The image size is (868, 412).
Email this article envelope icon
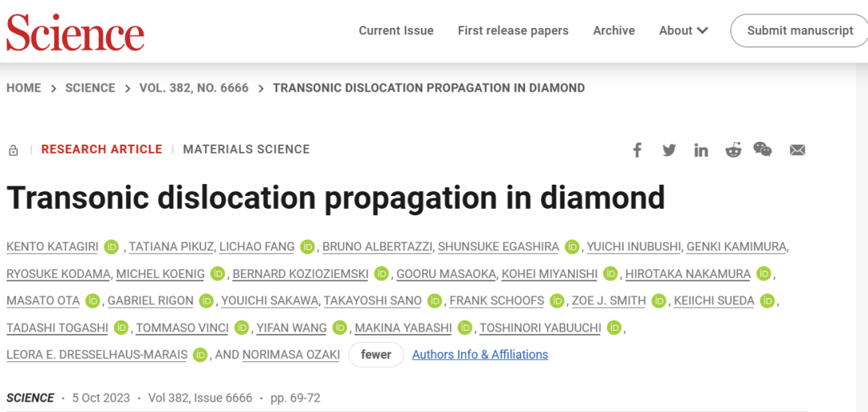pyautogui.click(x=797, y=150)
